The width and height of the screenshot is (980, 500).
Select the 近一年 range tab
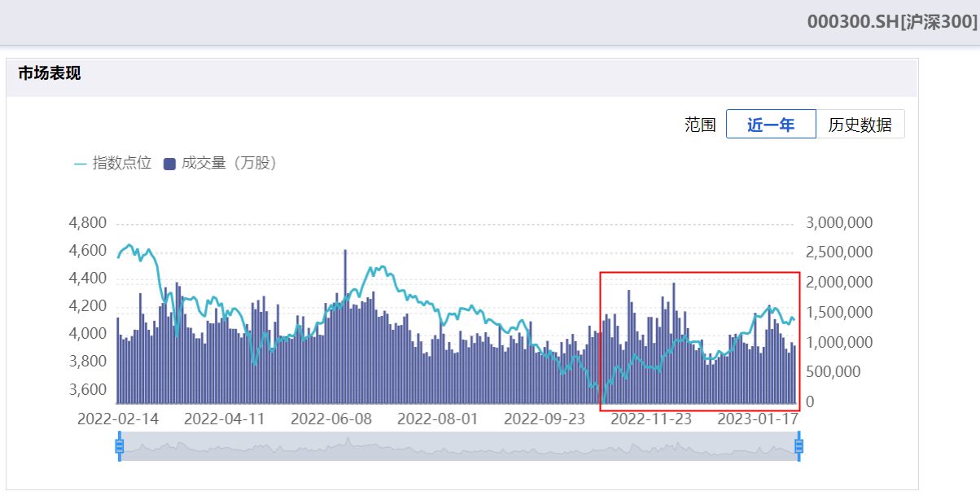[x=770, y=125]
